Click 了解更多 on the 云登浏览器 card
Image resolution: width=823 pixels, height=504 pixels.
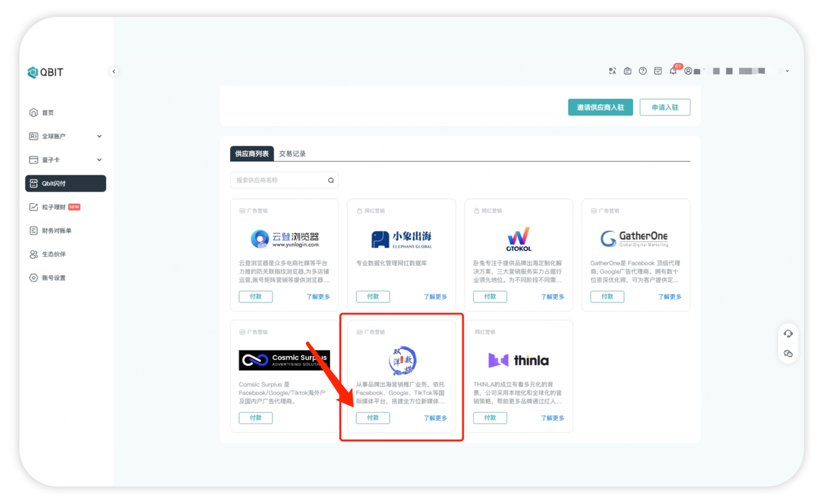(x=318, y=296)
